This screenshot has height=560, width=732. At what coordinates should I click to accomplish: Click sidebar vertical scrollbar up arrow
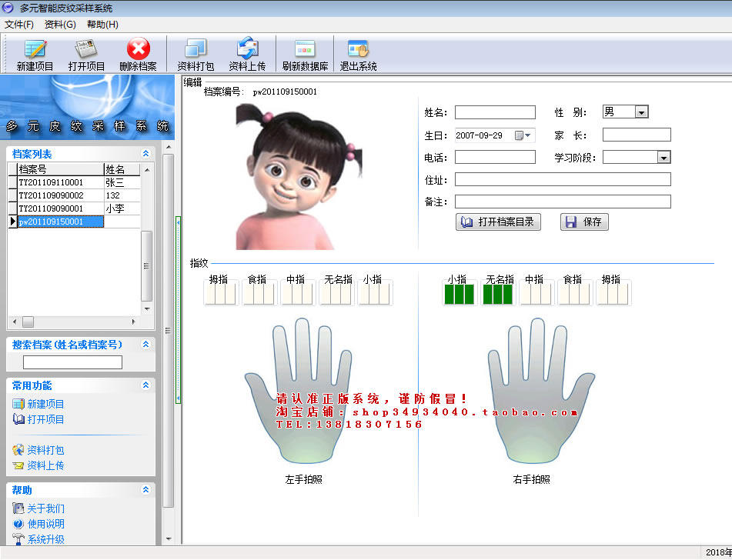(169, 147)
